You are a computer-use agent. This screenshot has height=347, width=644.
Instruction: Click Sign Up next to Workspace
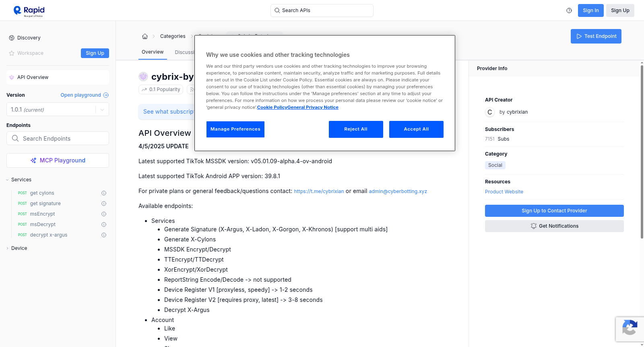pos(95,53)
